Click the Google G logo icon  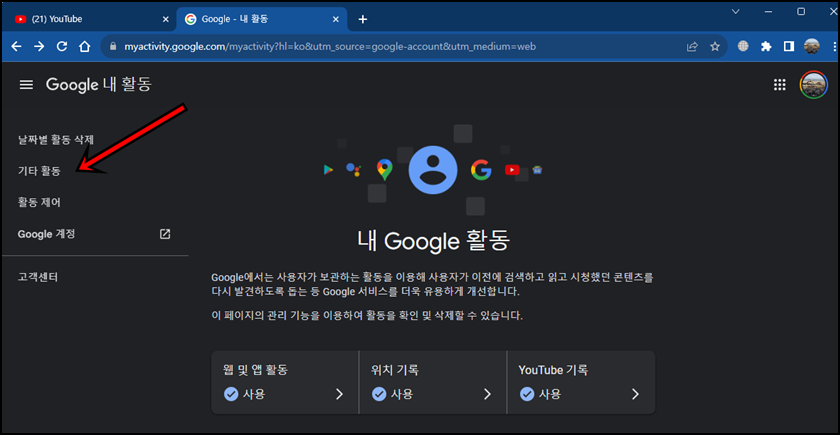481,170
